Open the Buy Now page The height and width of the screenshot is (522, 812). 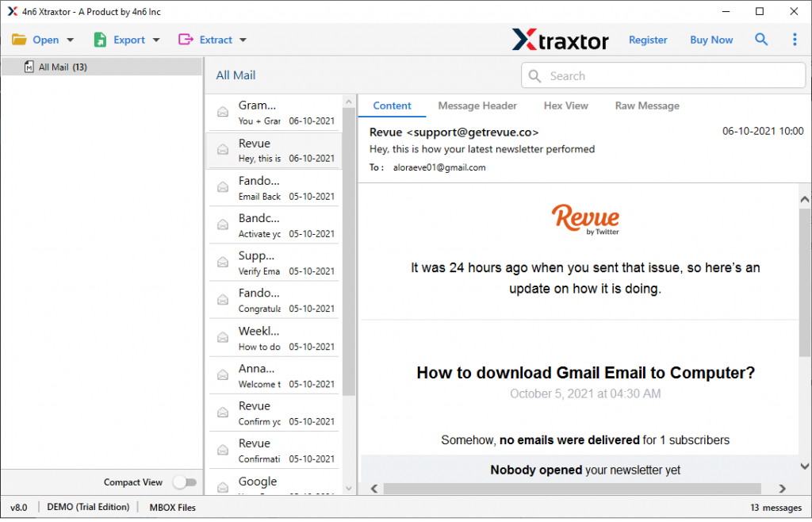[x=710, y=39]
